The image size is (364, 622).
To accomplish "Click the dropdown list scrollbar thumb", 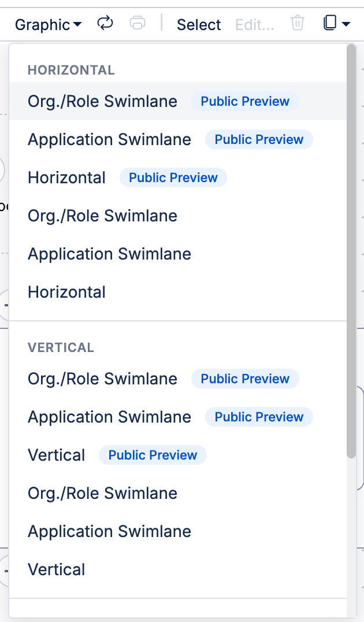I will tap(351, 251).
